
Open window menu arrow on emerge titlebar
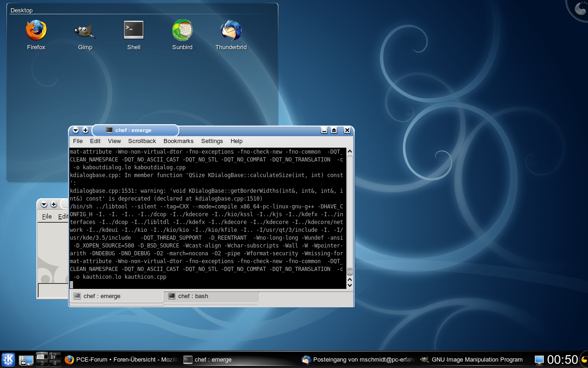(x=76, y=130)
